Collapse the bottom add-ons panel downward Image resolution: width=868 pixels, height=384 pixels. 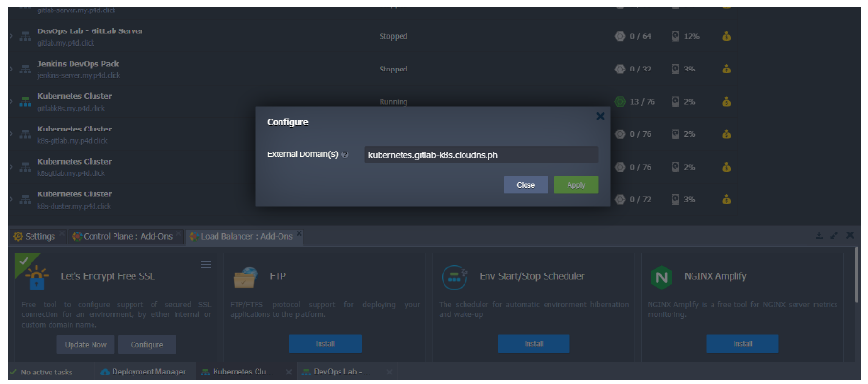click(x=818, y=235)
